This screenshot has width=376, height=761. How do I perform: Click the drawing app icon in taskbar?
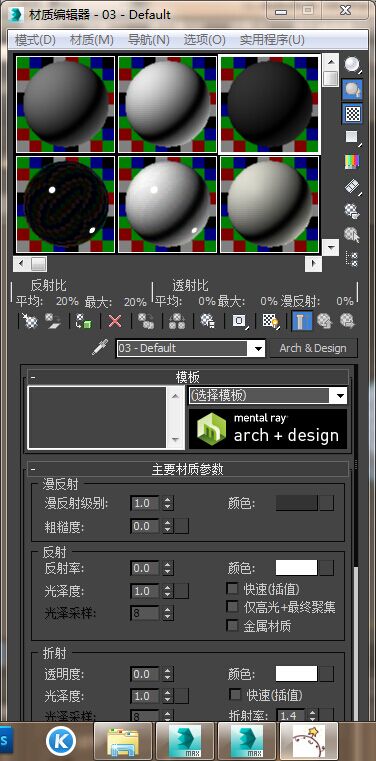(309, 741)
